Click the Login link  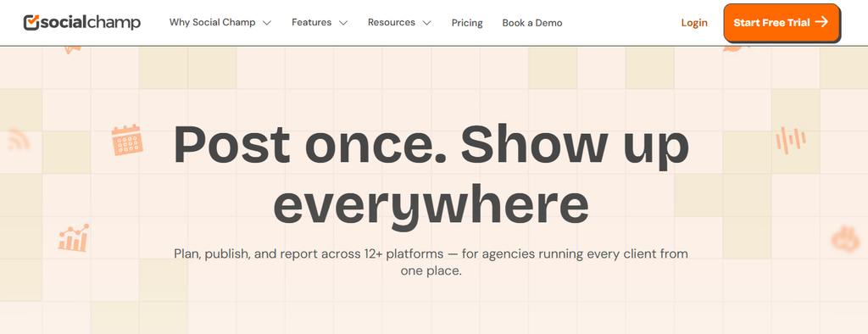tap(694, 23)
